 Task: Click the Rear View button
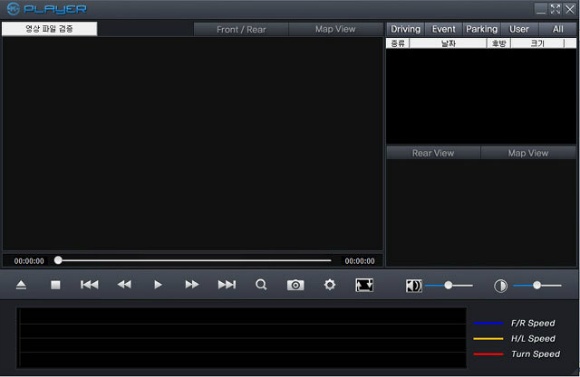(x=433, y=153)
